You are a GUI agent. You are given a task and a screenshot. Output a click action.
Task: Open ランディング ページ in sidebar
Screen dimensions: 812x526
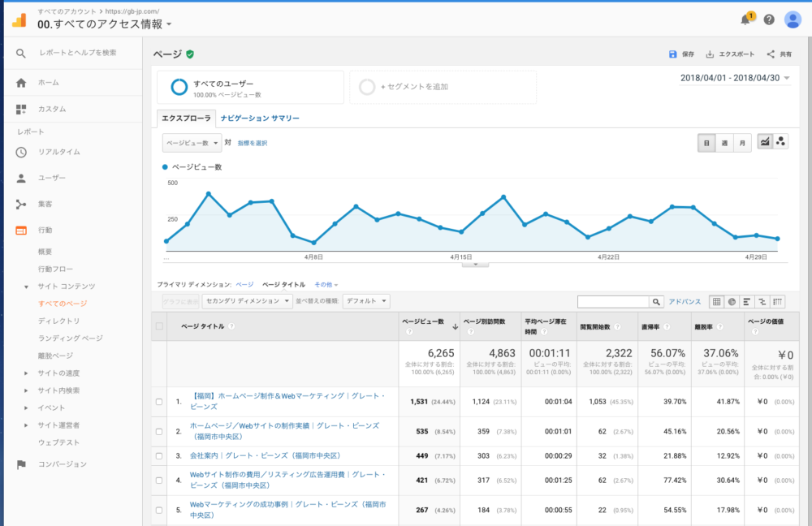pos(71,338)
